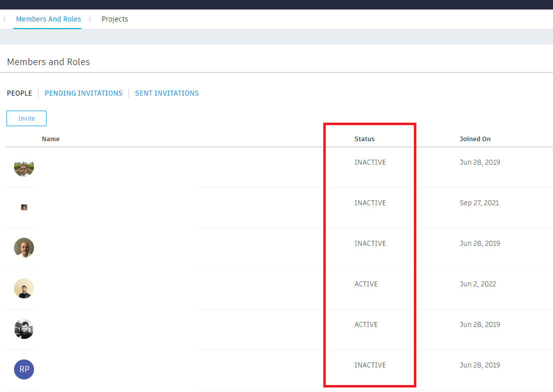553x392 pixels.
Task: Sort by the Status column header
Action: tap(364, 139)
